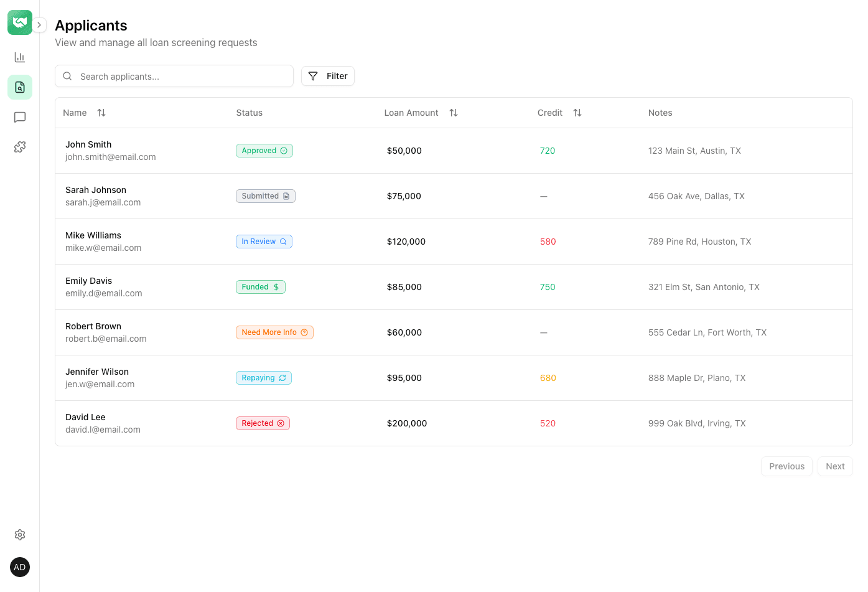Click email sarah.j@email.com
868x592 pixels.
point(103,202)
